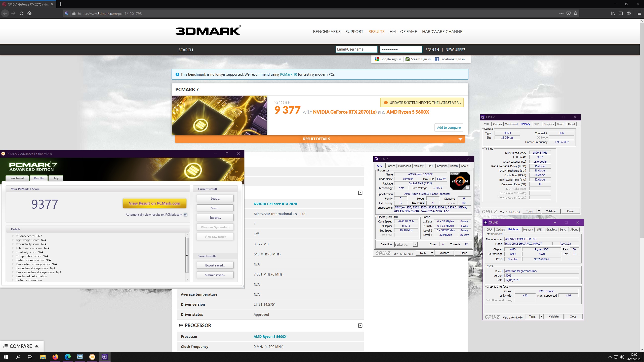
Task: Click the browser reload icon
Action: [x=21, y=13]
